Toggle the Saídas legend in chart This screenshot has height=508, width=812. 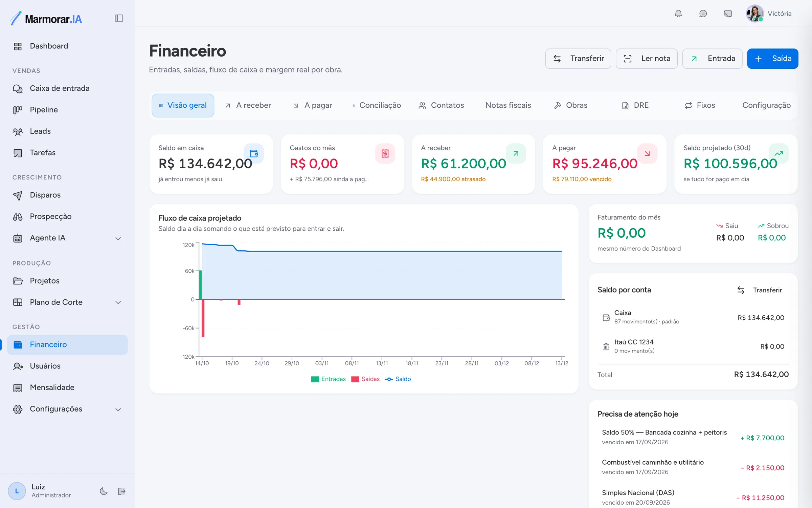click(x=365, y=379)
